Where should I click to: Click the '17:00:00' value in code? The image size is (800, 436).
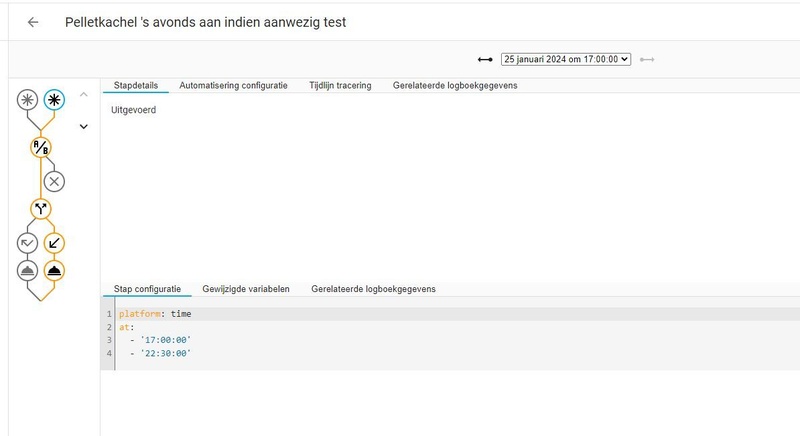[x=166, y=340]
